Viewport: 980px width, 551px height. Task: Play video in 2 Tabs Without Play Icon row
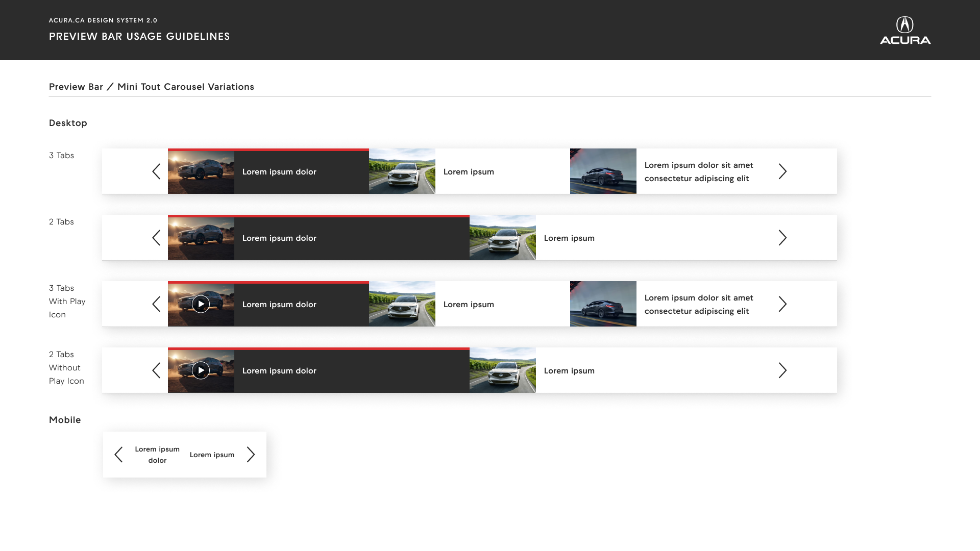pyautogui.click(x=201, y=370)
